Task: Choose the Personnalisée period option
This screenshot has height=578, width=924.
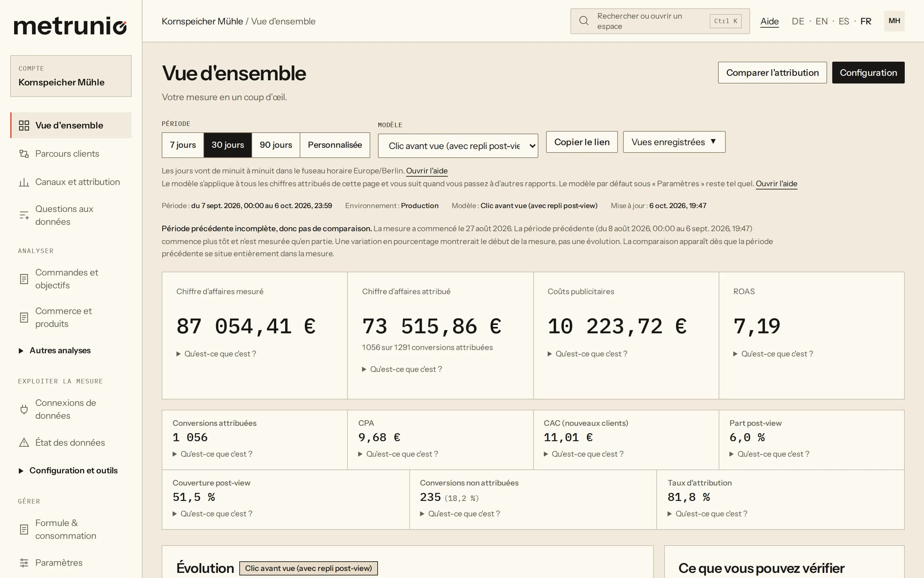Action: point(335,145)
